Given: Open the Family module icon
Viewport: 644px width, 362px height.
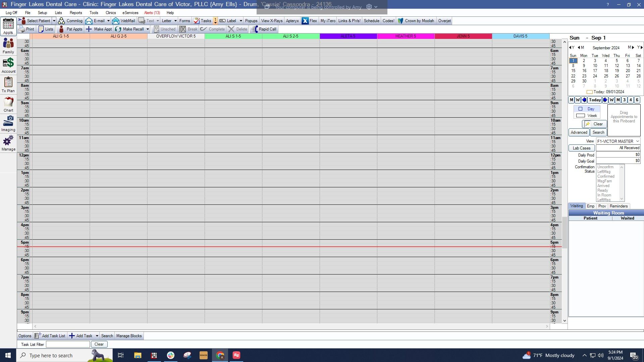Looking at the screenshot, I should (x=8, y=46).
